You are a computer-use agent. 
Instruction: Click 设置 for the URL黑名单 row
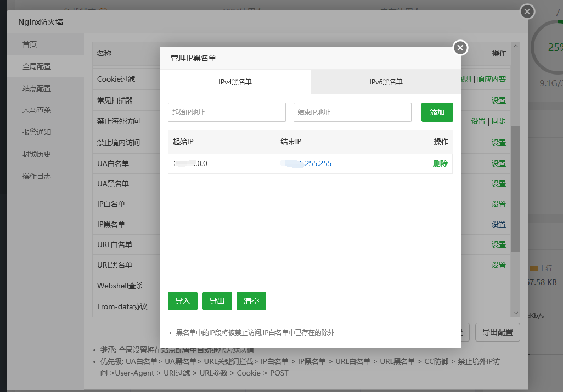498,265
